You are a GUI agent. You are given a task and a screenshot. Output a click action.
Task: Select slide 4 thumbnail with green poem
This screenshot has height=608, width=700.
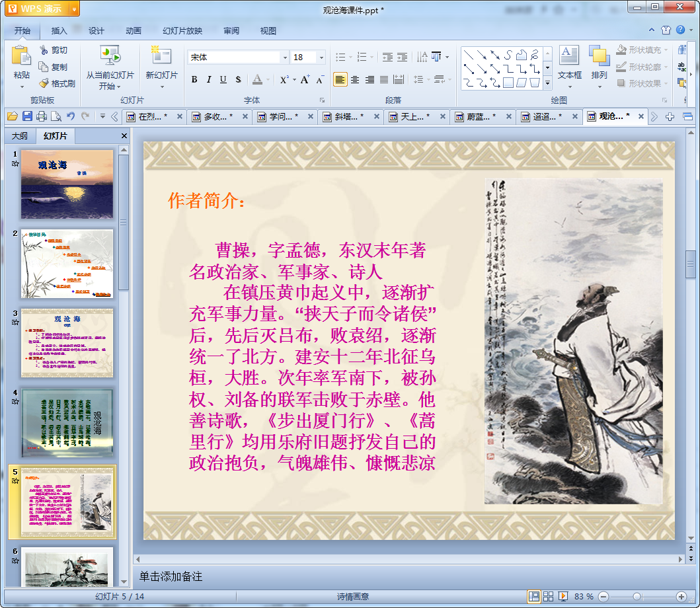pyautogui.click(x=67, y=422)
